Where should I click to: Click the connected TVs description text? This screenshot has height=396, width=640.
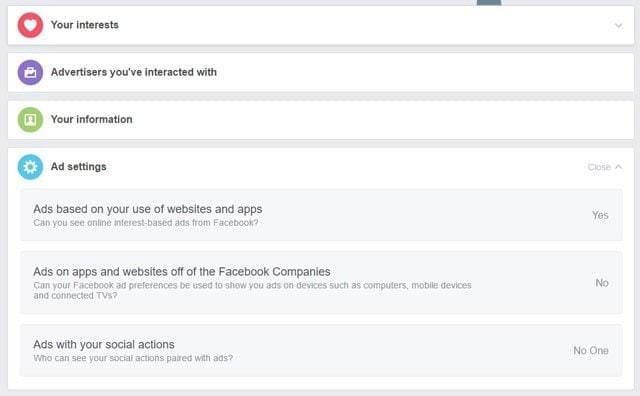(252, 290)
